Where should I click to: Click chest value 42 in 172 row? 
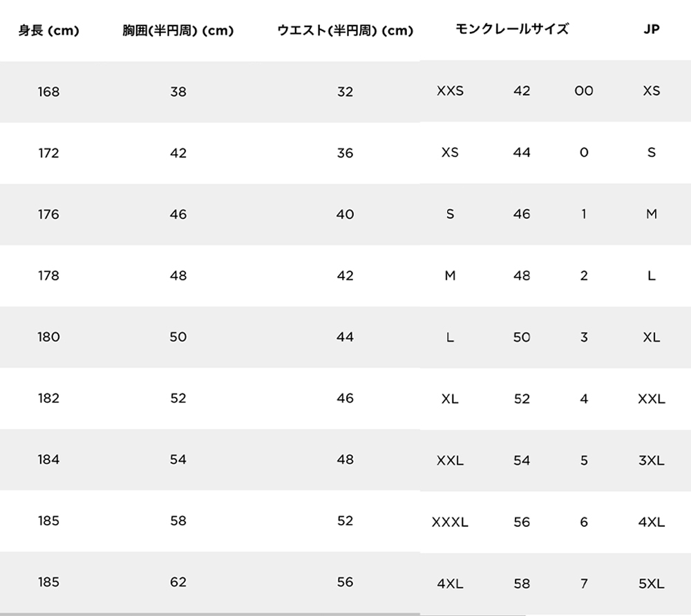(178, 153)
